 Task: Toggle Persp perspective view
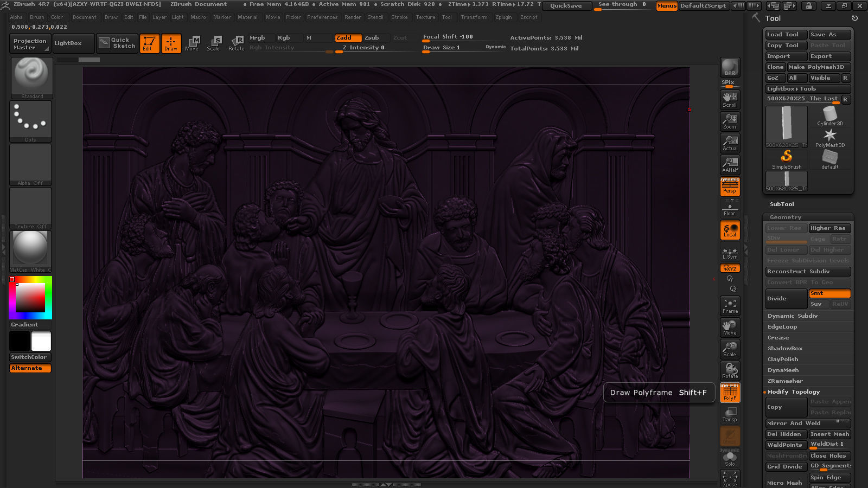[730, 187]
